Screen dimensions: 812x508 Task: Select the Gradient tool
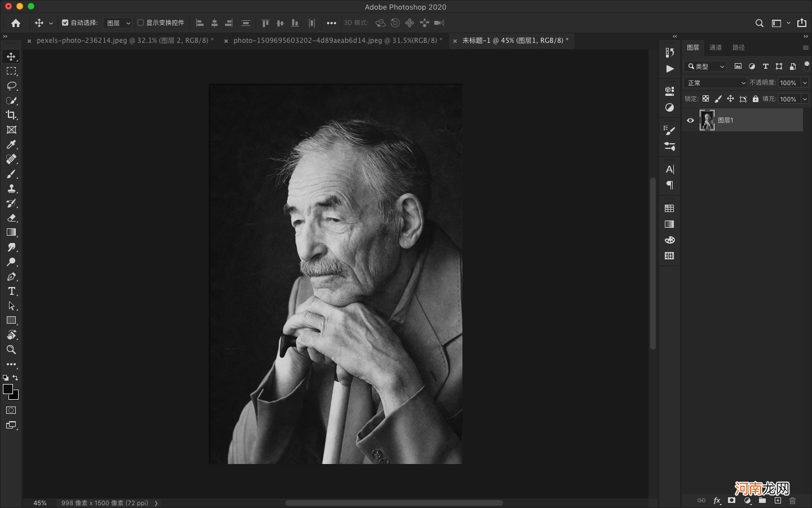[x=11, y=232]
